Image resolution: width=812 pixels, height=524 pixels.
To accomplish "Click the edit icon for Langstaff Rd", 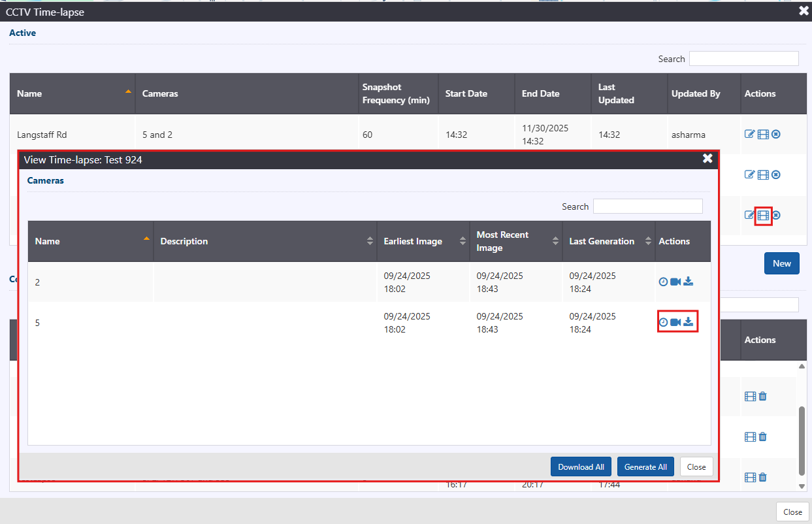I will click(750, 135).
